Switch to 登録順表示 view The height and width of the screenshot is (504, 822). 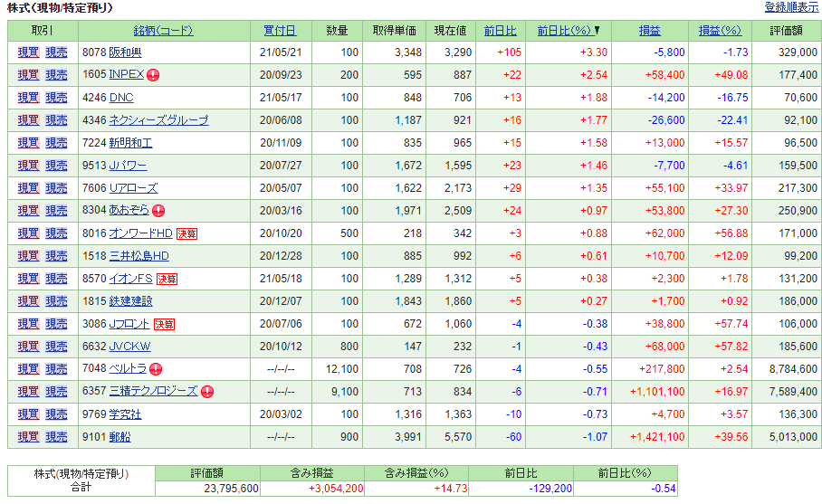(791, 7)
